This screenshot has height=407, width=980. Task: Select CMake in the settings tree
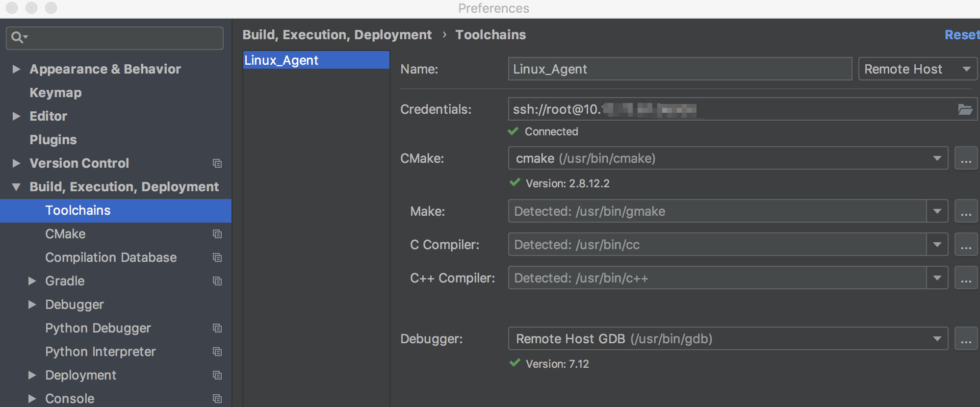coord(65,234)
